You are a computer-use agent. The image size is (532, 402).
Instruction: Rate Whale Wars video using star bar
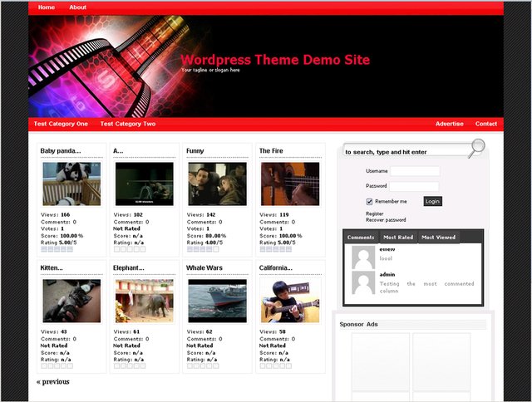pyautogui.click(x=203, y=366)
